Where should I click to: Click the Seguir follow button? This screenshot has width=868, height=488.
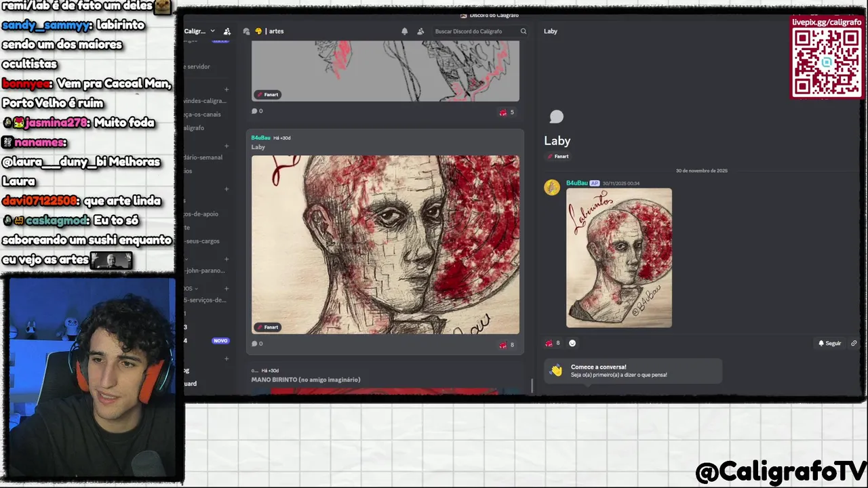(x=829, y=343)
